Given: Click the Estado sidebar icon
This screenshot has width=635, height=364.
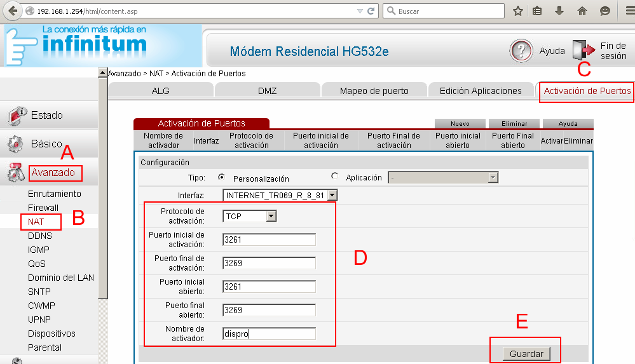Looking at the screenshot, I should (x=16, y=115).
